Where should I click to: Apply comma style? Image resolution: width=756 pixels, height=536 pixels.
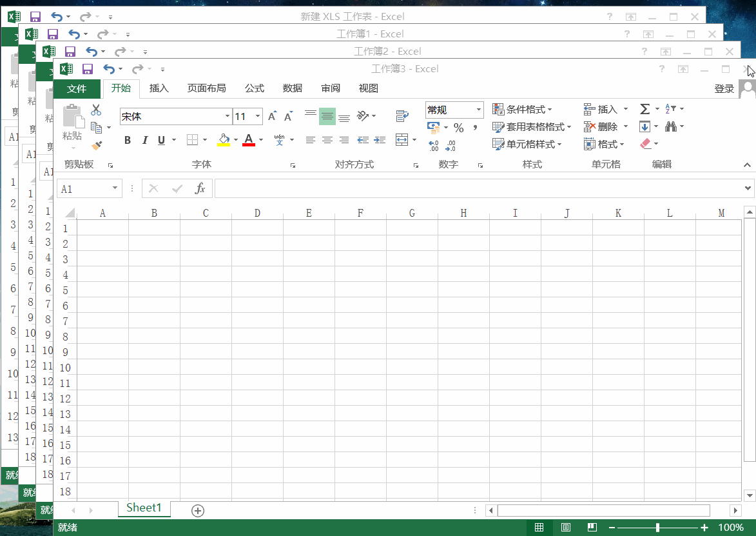click(x=476, y=128)
